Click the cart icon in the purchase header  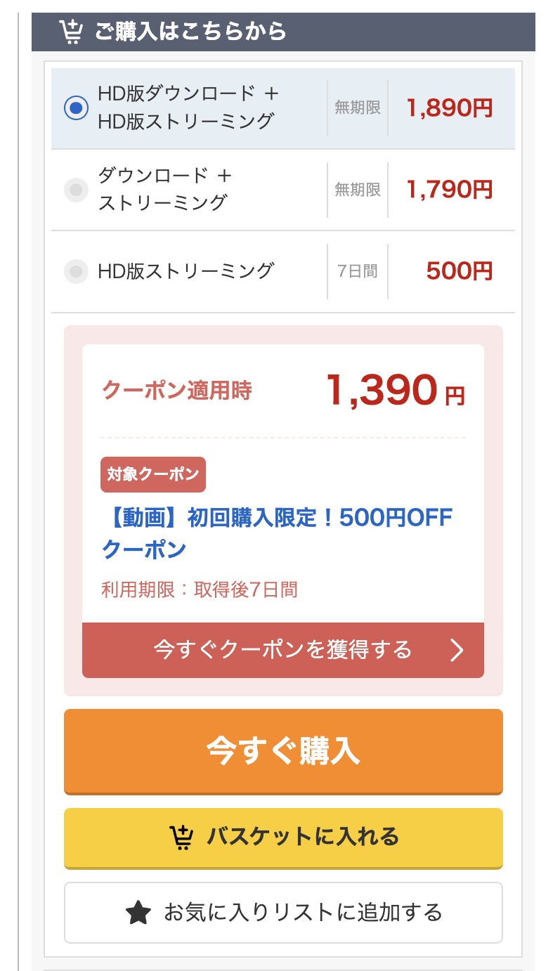tap(71, 32)
